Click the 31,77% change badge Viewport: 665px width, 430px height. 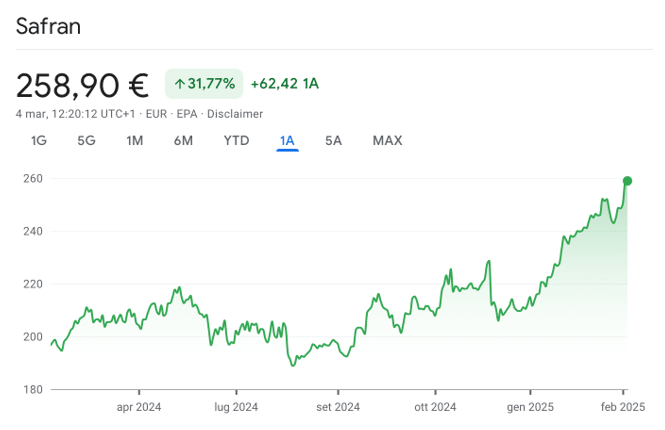(204, 84)
